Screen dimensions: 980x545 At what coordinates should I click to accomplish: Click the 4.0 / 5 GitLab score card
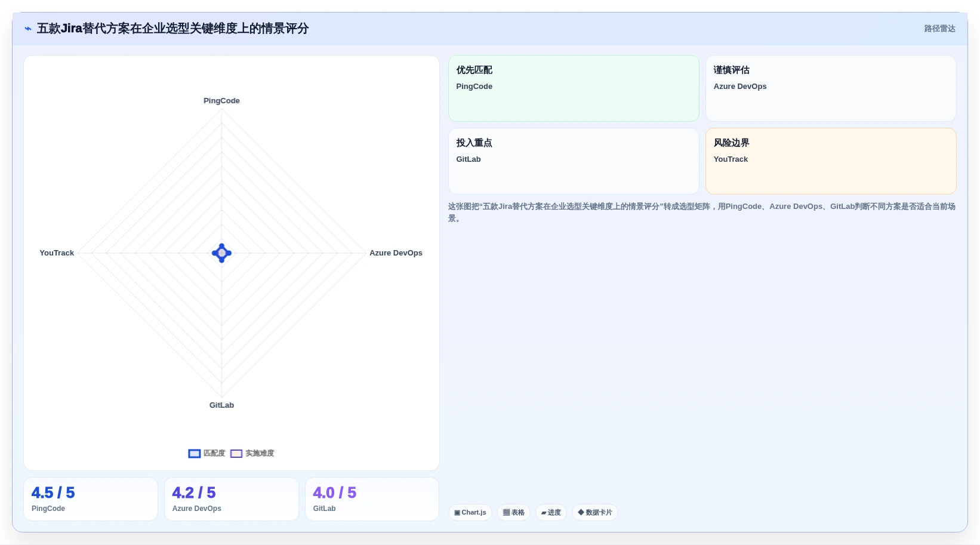pyautogui.click(x=372, y=499)
